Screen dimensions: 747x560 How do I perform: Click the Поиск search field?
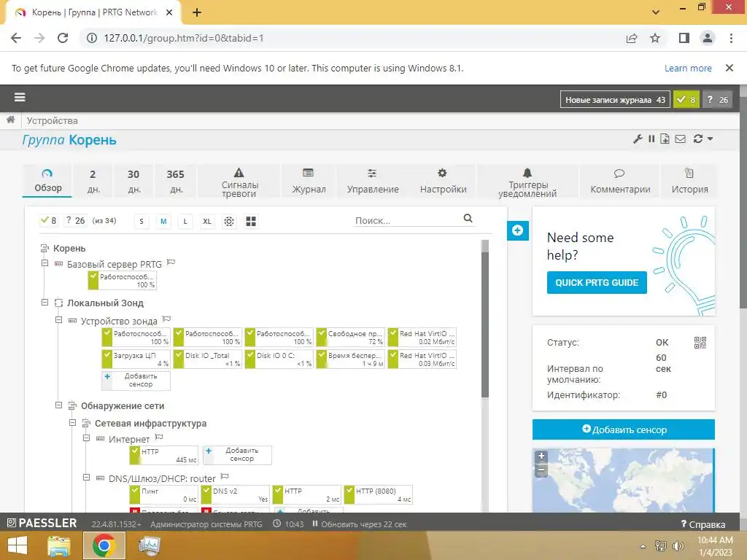click(x=408, y=220)
